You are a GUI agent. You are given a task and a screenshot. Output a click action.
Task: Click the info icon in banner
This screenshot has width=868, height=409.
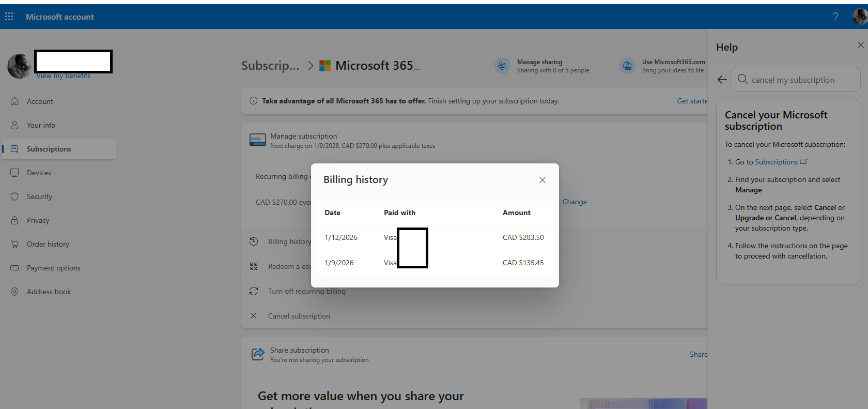tap(253, 101)
